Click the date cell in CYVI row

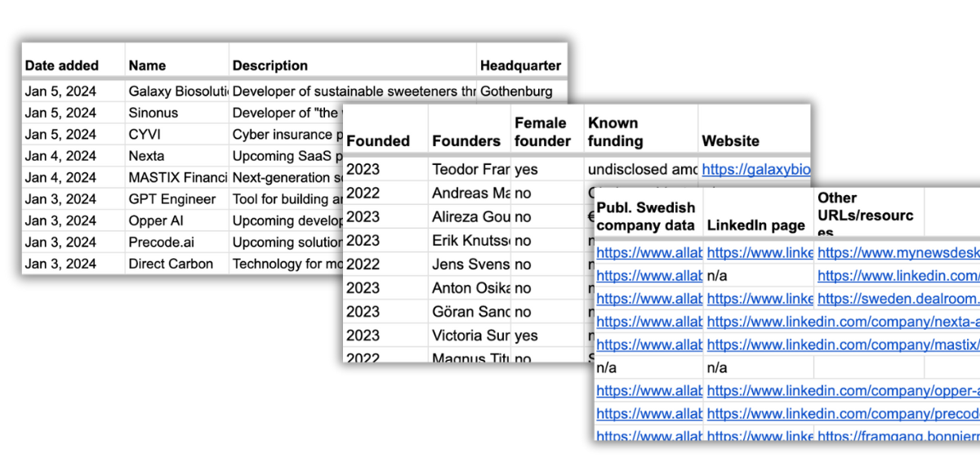[73, 134]
